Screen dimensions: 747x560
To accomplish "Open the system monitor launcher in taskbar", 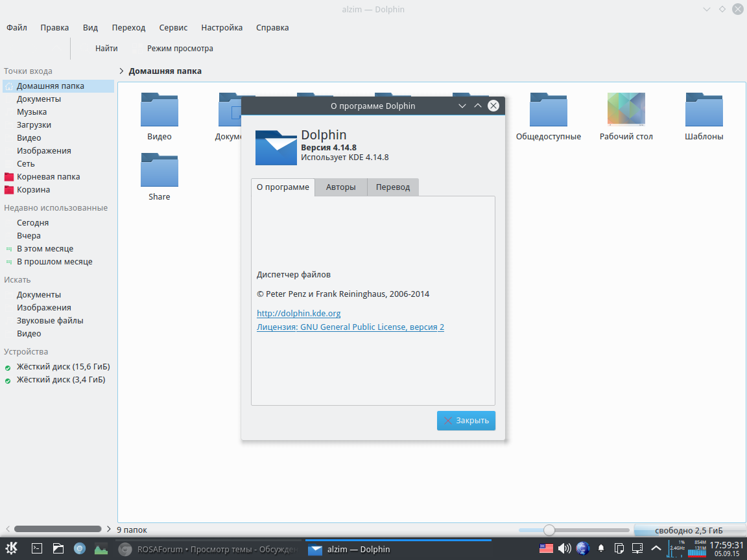I will coord(101,548).
